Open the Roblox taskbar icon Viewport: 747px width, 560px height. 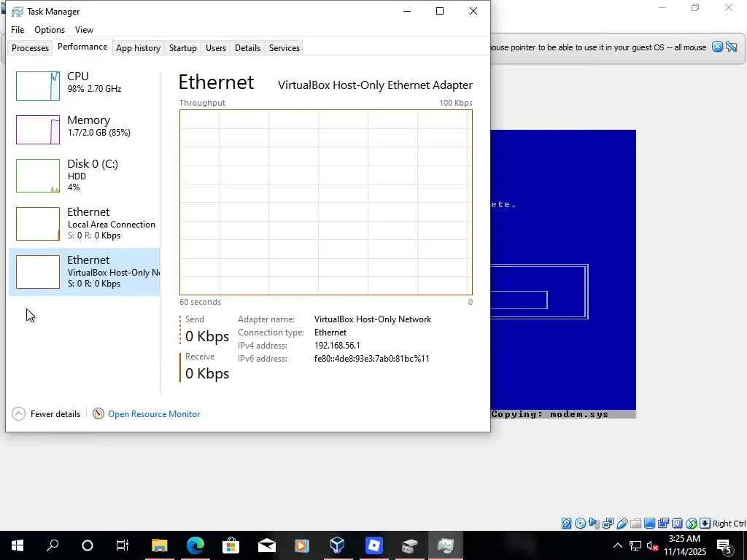pyautogui.click(x=374, y=545)
